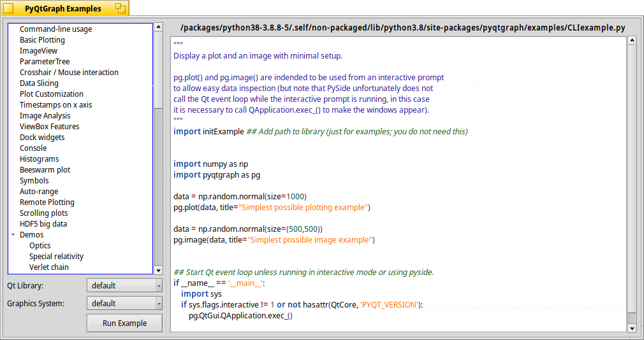Click the 'import initExample' code line
Screen dimensions: 644x340
[320, 132]
